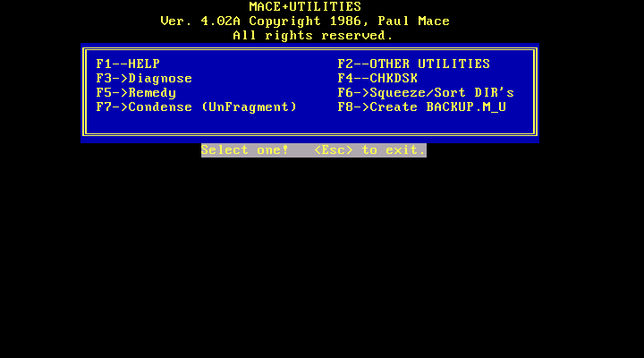Select F5->Remedy option

pyautogui.click(x=136, y=93)
